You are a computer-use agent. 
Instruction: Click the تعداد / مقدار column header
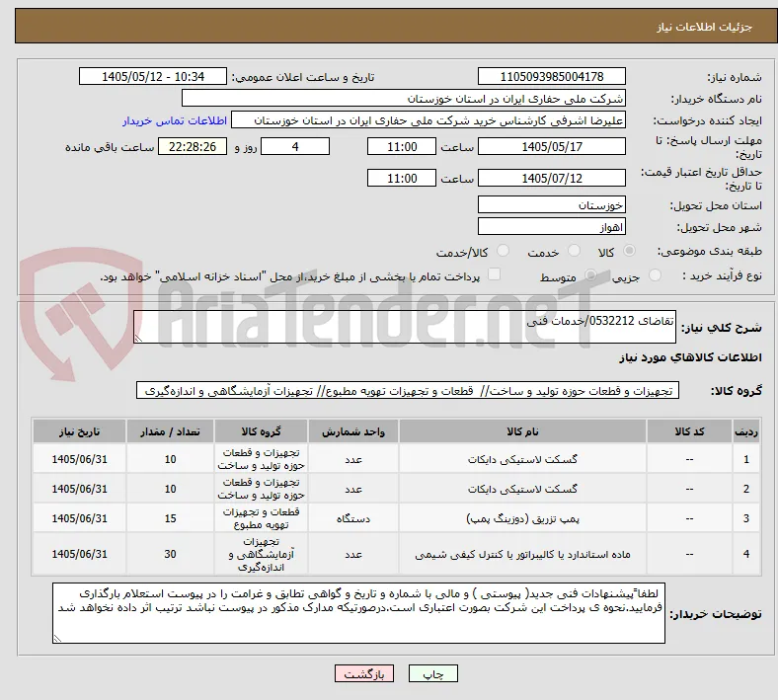[170, 431]
